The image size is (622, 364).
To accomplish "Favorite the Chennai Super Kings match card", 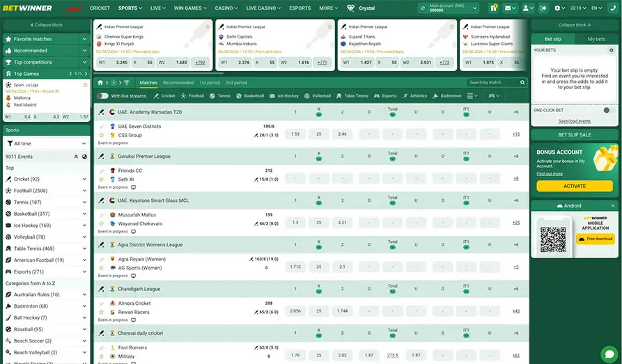I will 208,26.
